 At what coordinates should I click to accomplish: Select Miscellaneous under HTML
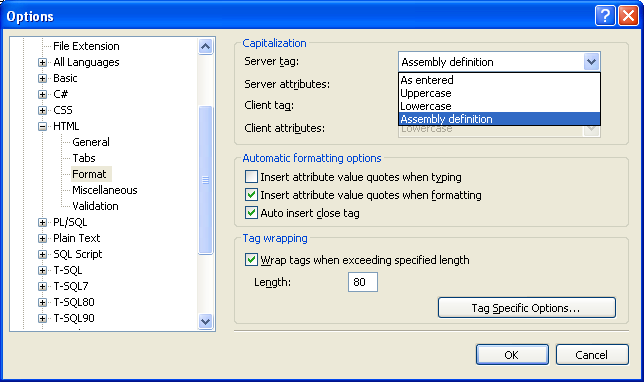pos(105,190)
